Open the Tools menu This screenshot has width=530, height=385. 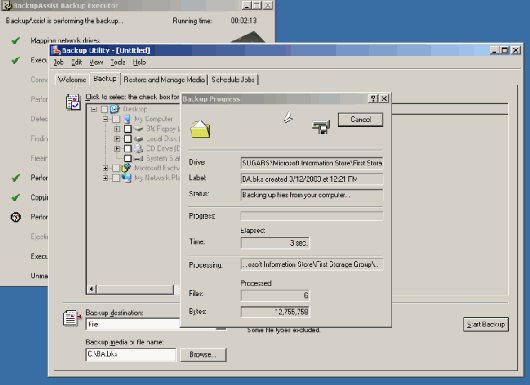[x=118, y=62]
